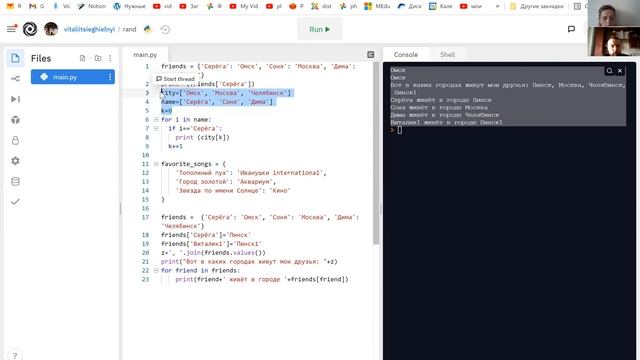Image resolution: width=640 pixels, height=360 pixels.
Task: Open the Debugger sidebar icon
Action: [x=15, y=99]
